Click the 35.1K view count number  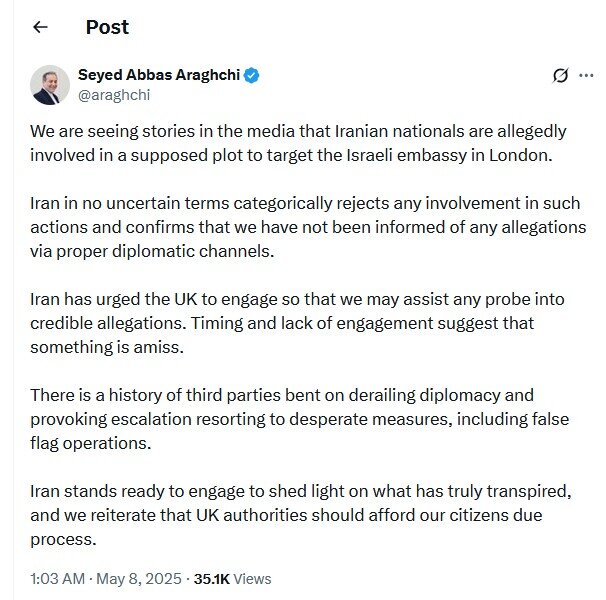pos(211,578)
